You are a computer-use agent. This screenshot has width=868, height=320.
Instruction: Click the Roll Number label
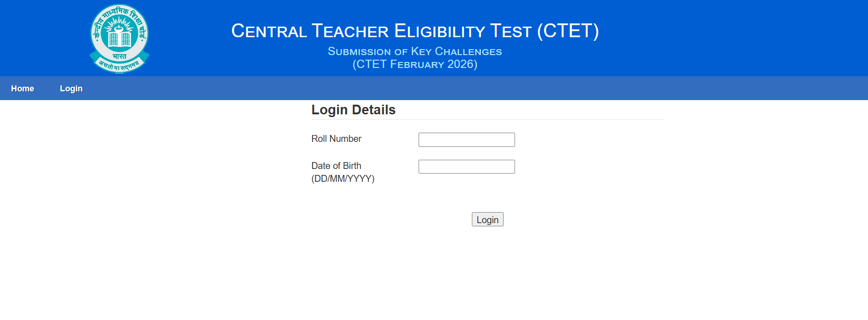336,139
